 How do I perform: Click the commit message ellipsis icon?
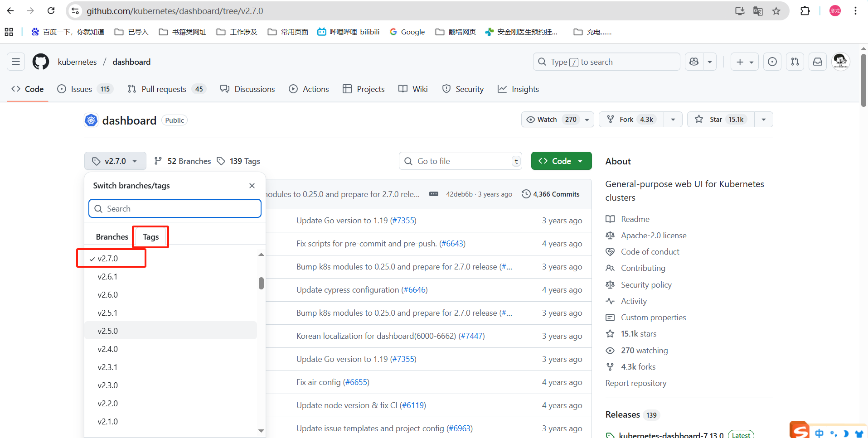434,194
